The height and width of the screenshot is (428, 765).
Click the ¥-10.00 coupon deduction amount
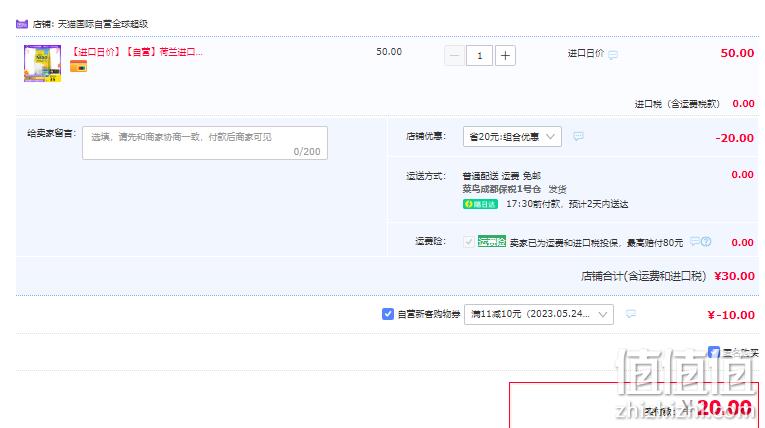[731, 315]
